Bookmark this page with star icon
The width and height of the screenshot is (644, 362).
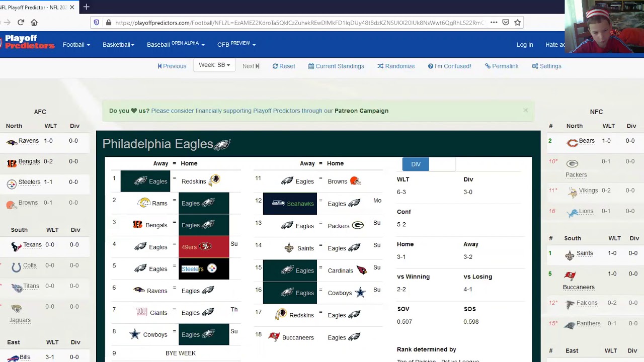click(517, 22)
